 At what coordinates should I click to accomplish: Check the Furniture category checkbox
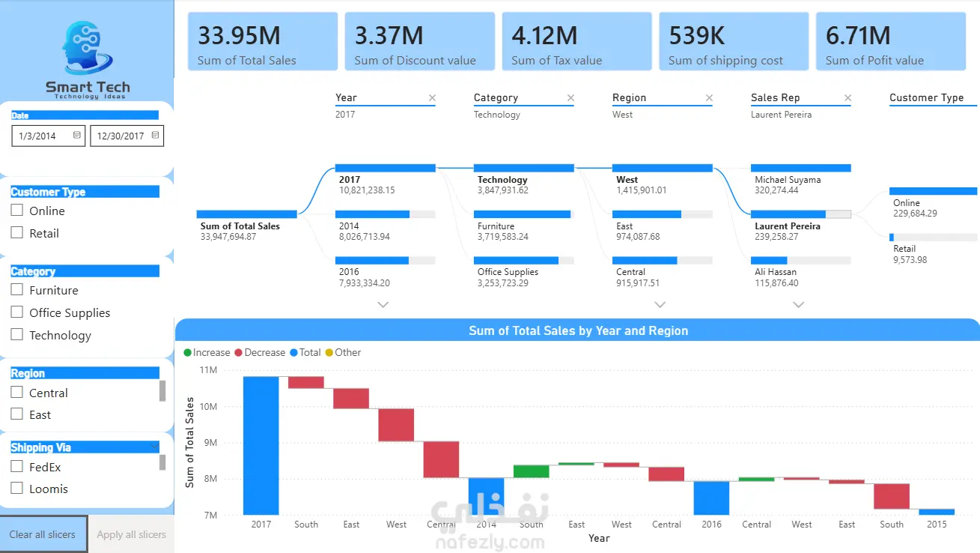click(x=17, y=290)
